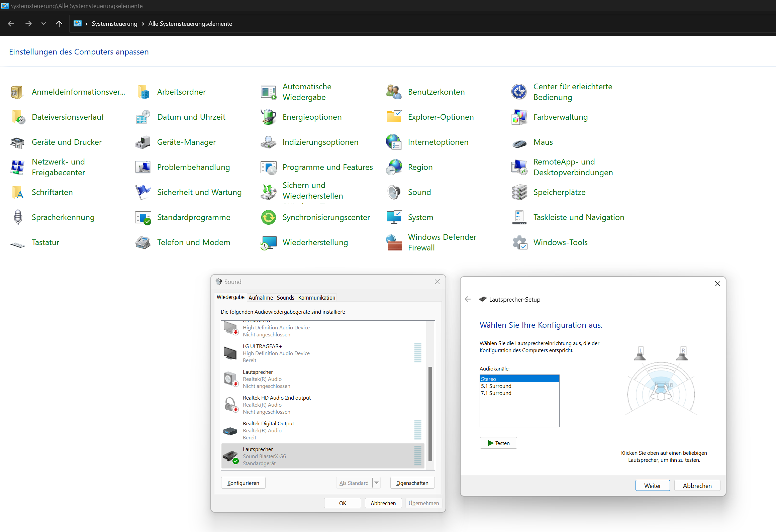Click the Konfigurieren button

[x=243, y=483]
